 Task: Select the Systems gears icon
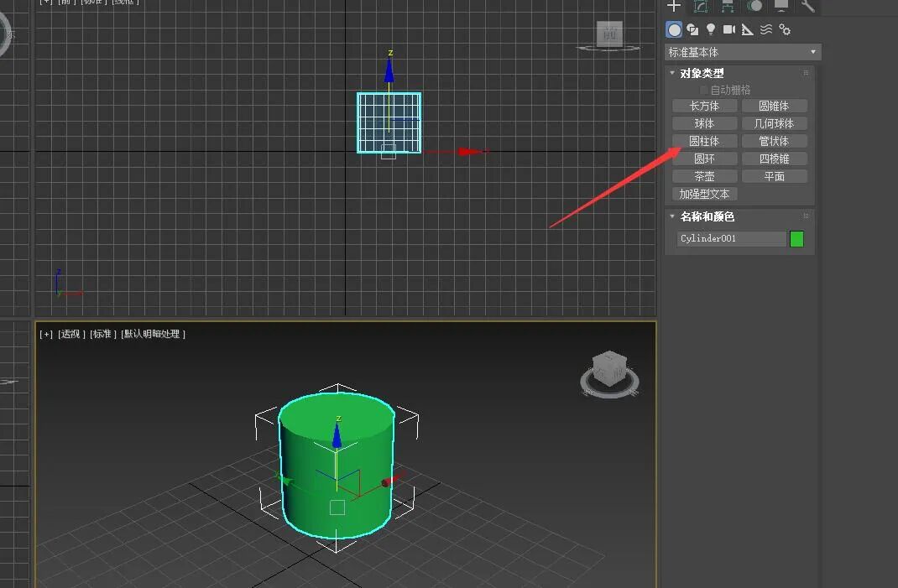[786, 29]
